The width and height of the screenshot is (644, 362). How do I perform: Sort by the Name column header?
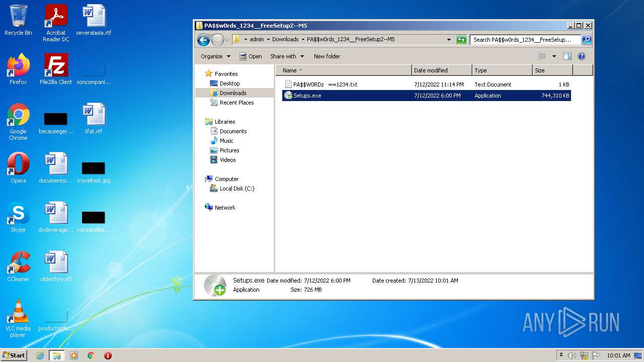344,70
